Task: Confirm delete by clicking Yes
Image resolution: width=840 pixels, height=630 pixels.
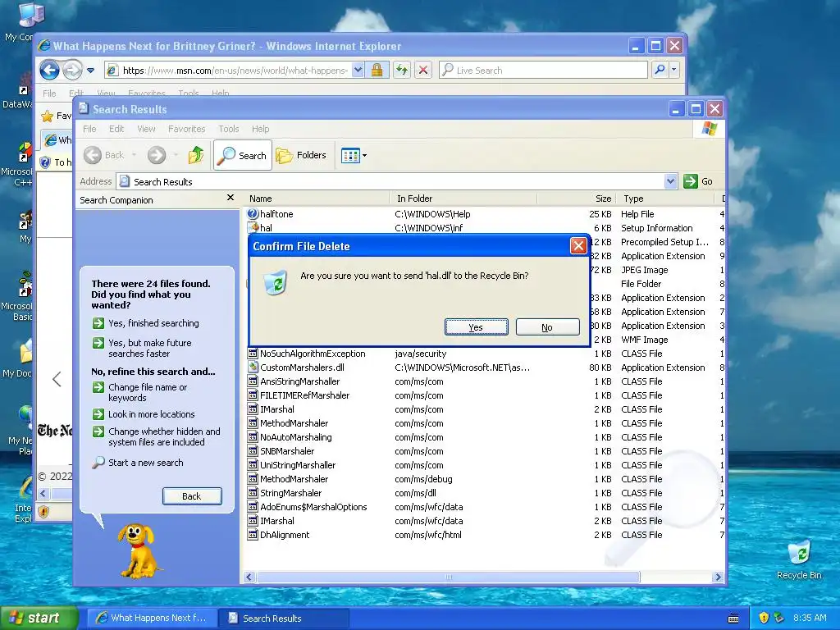Action: click(477, 327)
